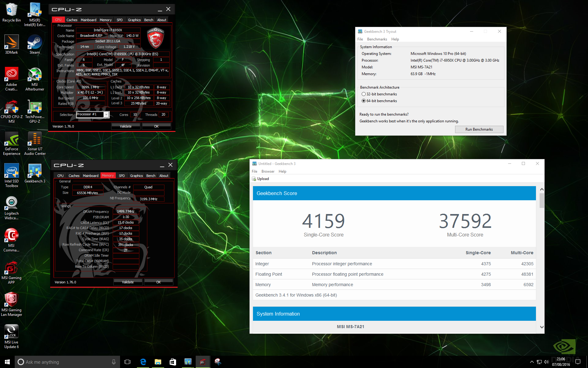Switch to Mainboard tab in top CPU-Z
This screenshot has height=368, width=588.
(89, 20)
